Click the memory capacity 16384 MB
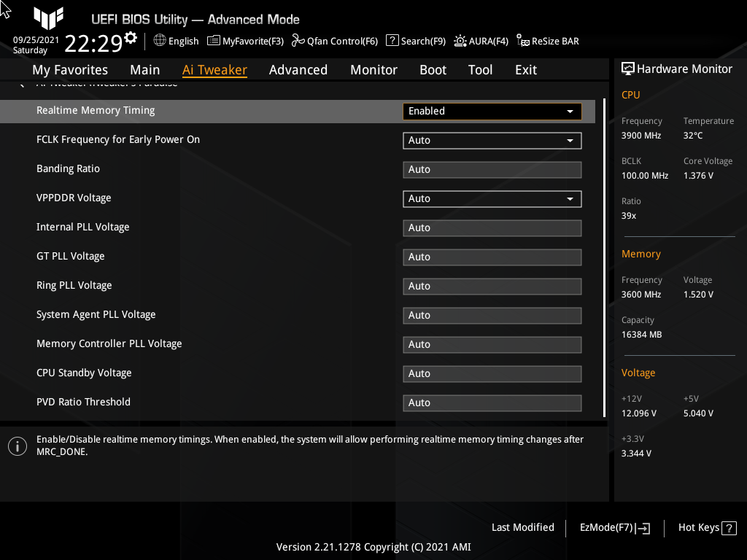 642,335
